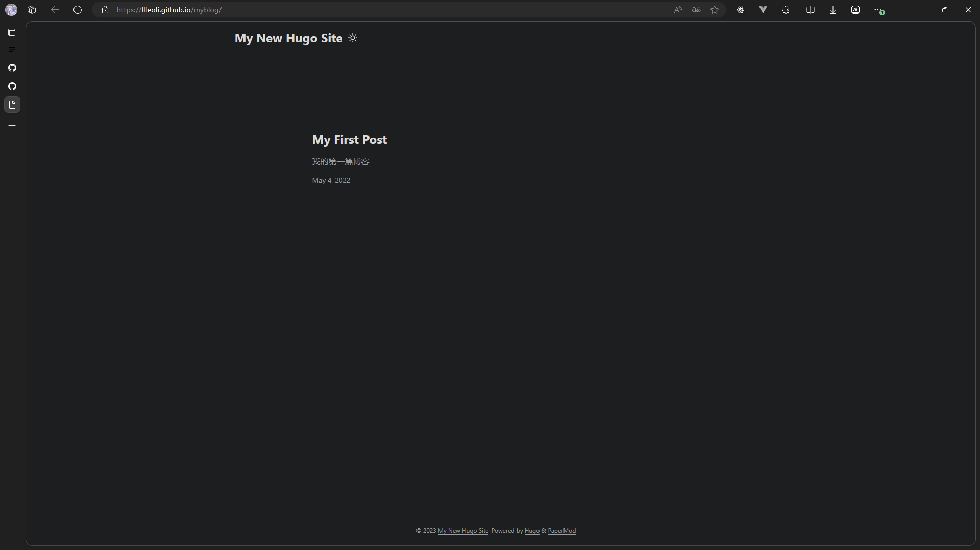This screenshot has width=980, height=550.
Task: Open the Hugo link in footer
Action: (532, 531)
